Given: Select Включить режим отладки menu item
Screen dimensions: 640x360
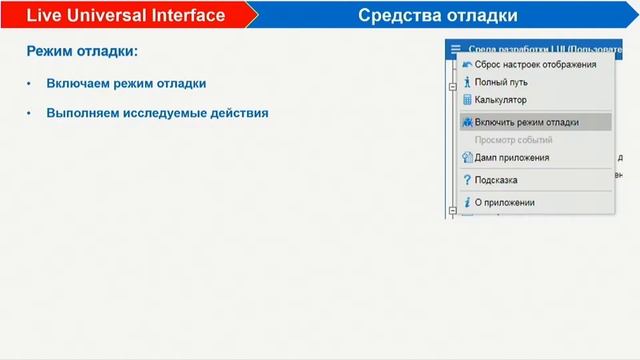Looking at the screenshot, I should pyautogui.click(x=536, y=122).
